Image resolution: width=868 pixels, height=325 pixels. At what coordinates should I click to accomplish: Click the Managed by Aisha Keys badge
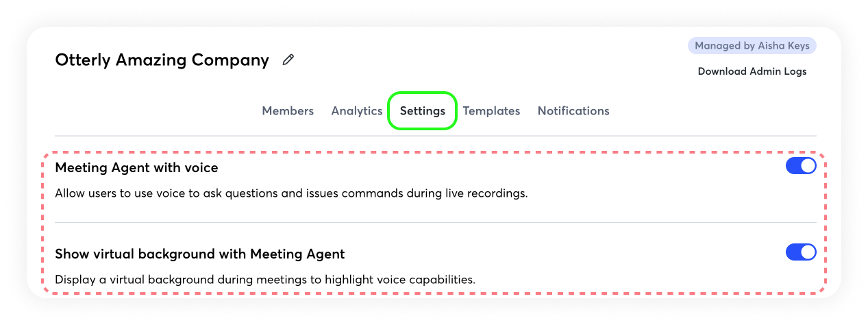coord(752,46)
